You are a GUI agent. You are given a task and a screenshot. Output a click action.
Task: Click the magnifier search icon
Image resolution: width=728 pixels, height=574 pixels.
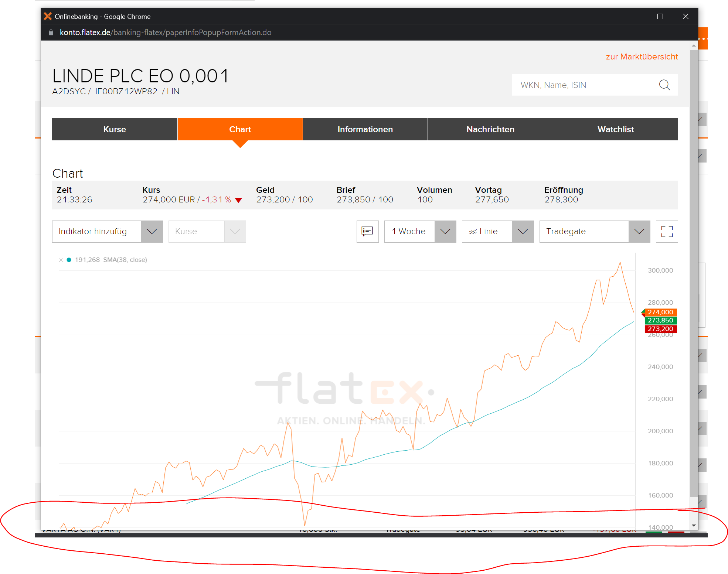click(x=664, y=85)
